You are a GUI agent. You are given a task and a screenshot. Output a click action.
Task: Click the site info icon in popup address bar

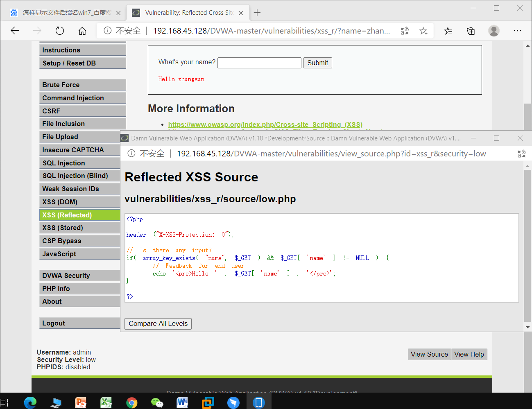point(131,154)
